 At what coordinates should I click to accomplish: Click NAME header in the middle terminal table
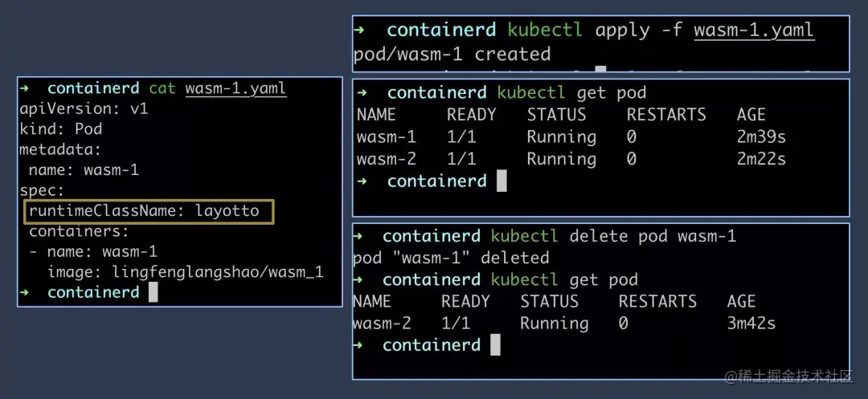point(376,114)
